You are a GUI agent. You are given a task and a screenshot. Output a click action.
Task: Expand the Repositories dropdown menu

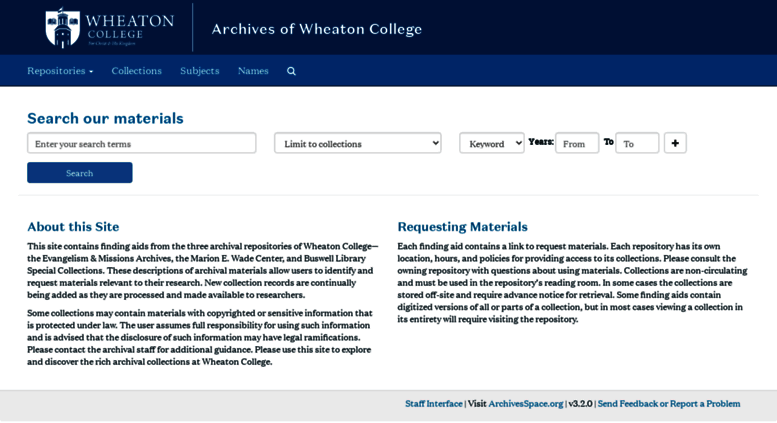point(60,71)
